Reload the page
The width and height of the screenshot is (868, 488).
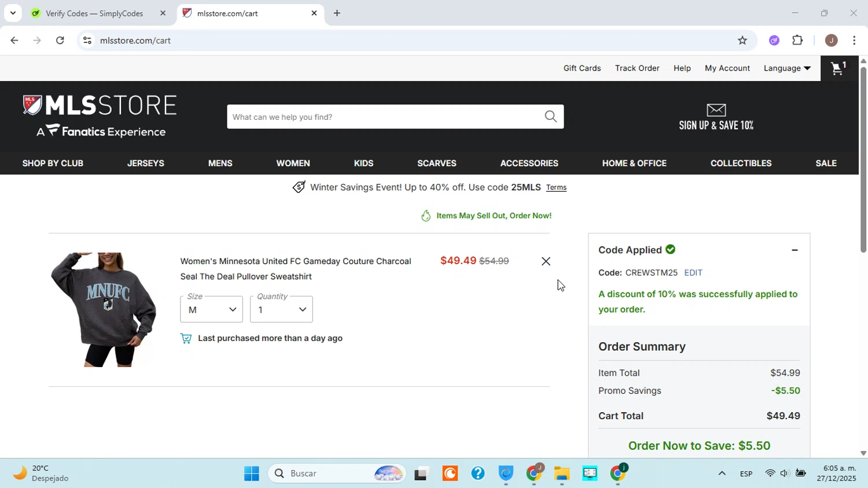[x=60, y=41]
